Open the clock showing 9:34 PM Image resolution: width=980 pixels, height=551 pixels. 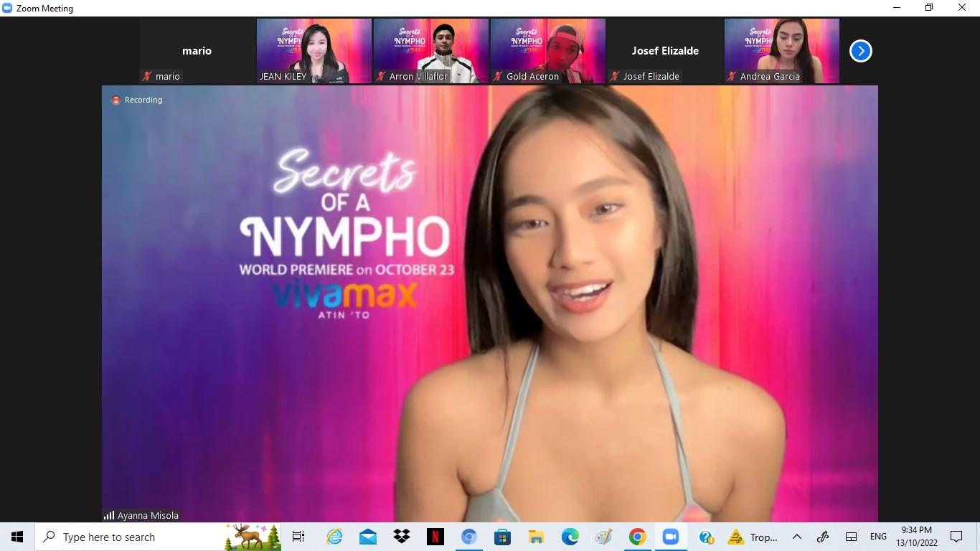point(917,537)
